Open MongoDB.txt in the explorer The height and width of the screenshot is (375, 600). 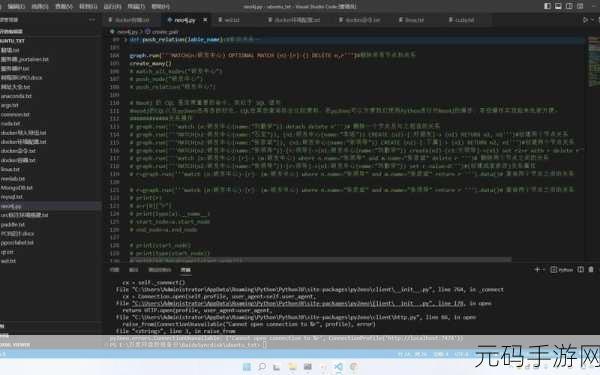(16, 188)
